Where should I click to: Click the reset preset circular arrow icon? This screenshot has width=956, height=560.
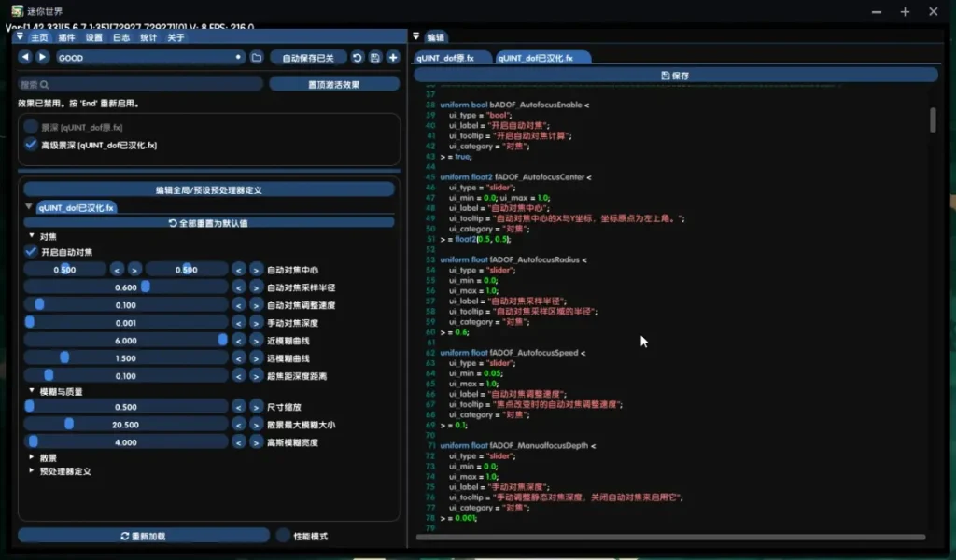[357, 58]
